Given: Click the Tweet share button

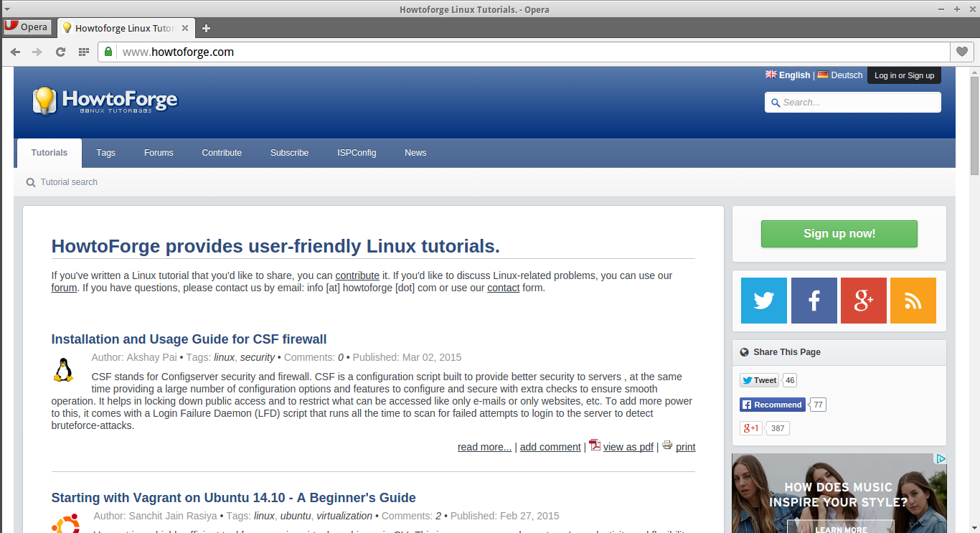Looking at the screenshot, I should (759, 380).
